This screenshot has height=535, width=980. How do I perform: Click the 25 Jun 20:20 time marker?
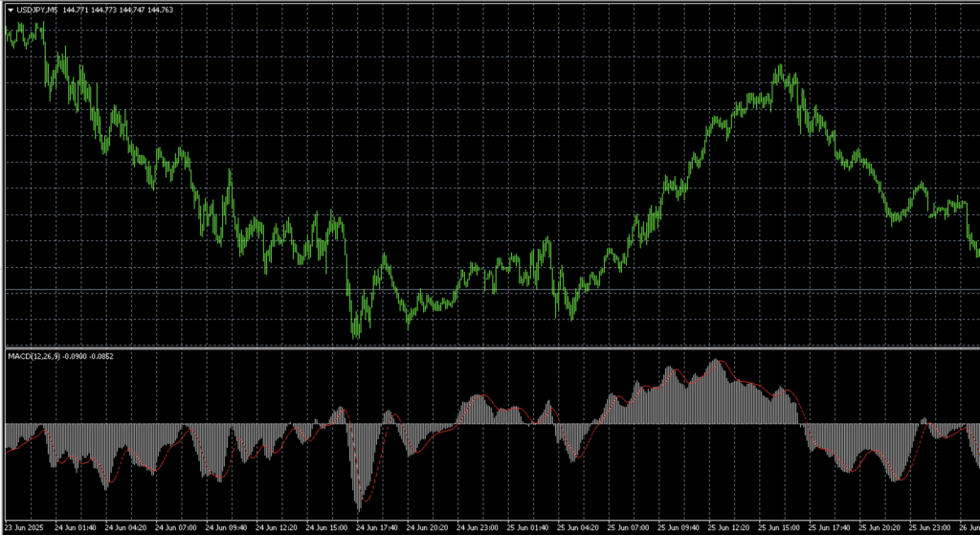880,527
